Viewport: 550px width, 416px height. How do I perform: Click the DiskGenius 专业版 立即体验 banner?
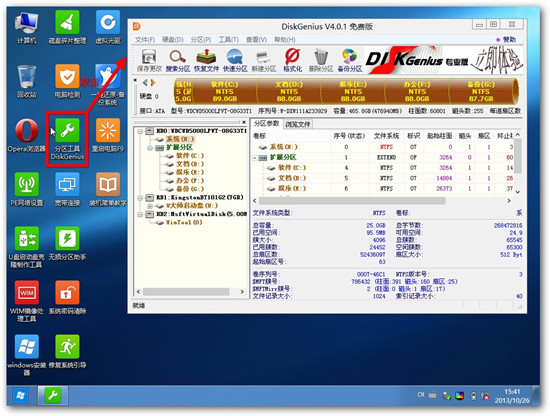(x=444, y=60)
